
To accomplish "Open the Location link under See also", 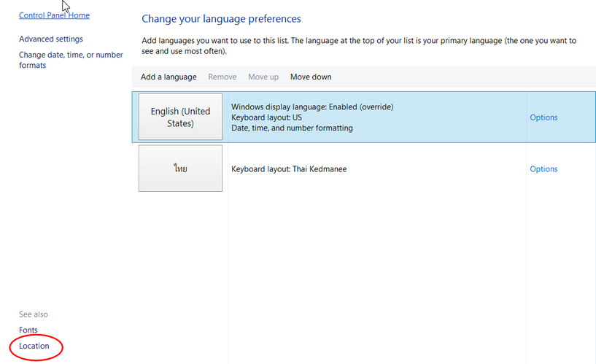I will click(34, 346).
